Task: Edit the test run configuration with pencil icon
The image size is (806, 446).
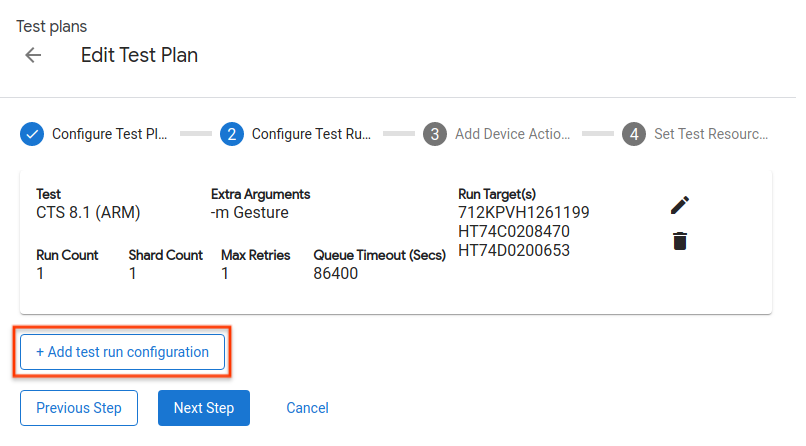Action: [680, 205]
